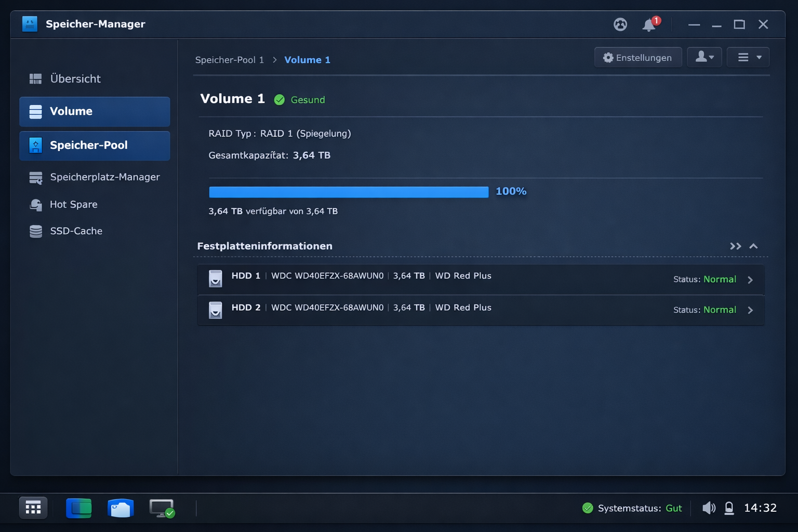This screenshot has height=532, width=798.
Task: Mute audio via the speaker icon
Action: pyautogui.click(x=709, y=508)
